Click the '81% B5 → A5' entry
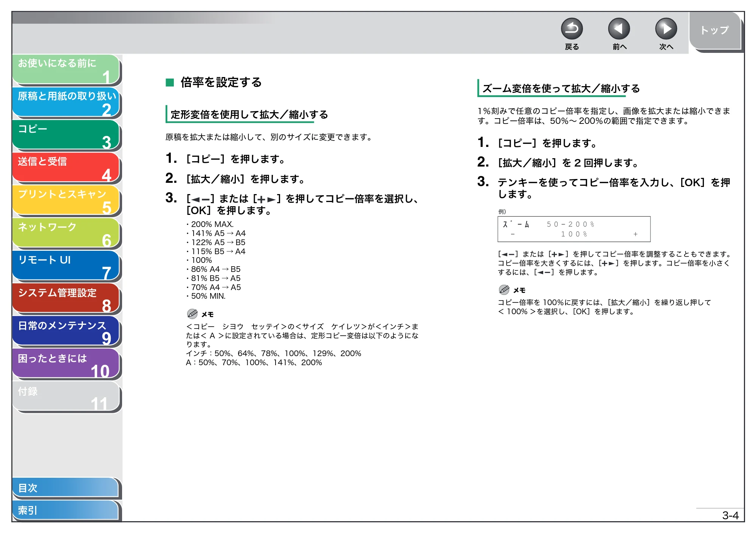The width and height of the screenshot is (756, 534). [x=216, y=278]
